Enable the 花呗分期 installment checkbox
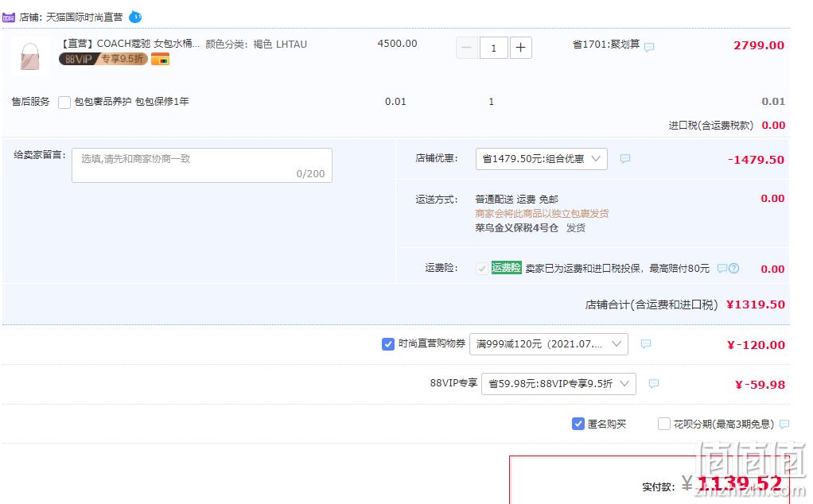The image size is (813, 504). 663,424
